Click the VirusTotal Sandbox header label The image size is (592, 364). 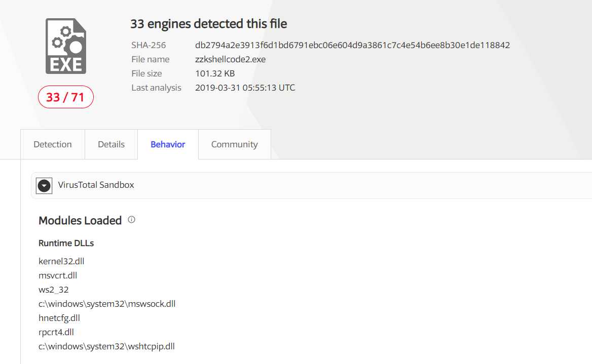[x=96, y=185]
